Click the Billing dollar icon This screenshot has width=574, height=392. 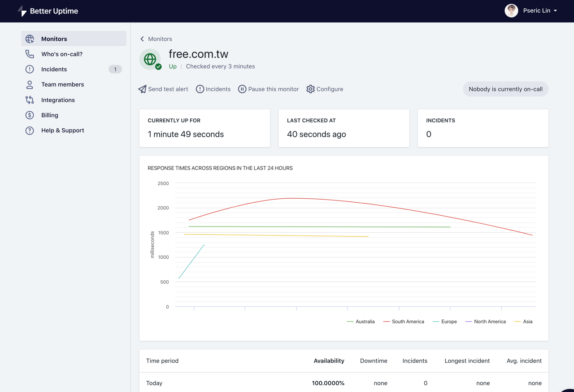[30, 115]
